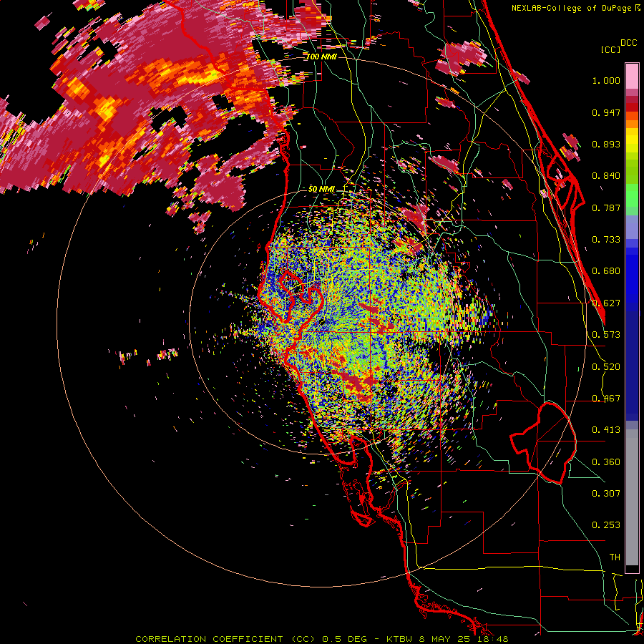Click the 0.893 legend value
This screenshot has height=644, width=644.
click(606, 144)
